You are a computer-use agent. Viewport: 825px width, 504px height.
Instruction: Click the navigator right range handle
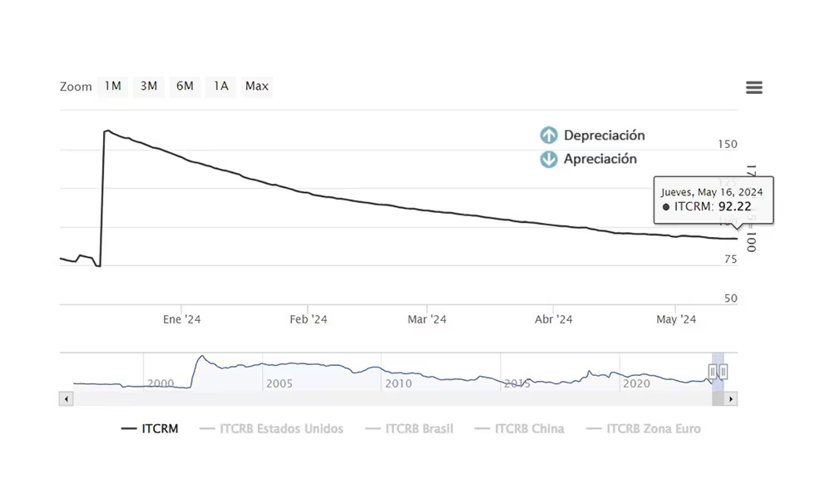[x=724, y=371]
